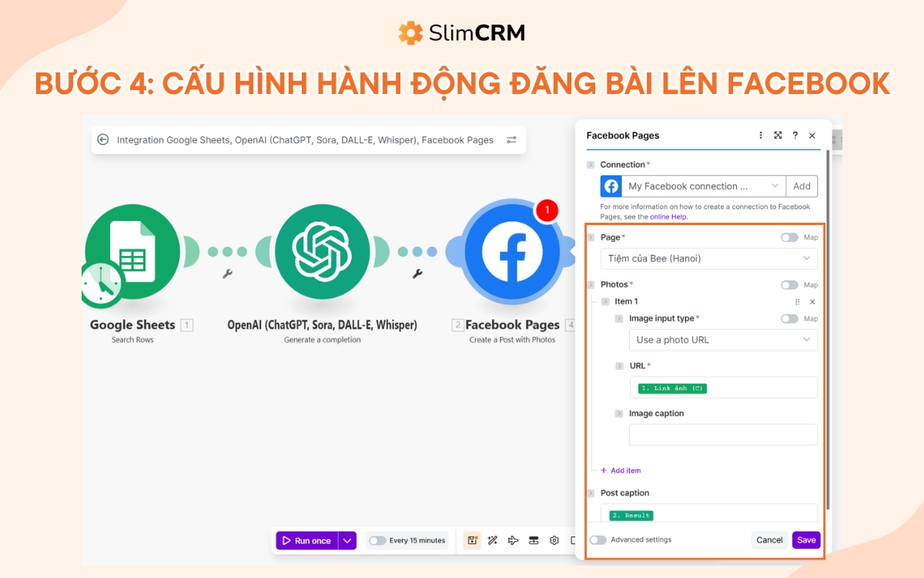Click the scenario settings gear in bottom toolbar
This screenshot has height=578, width=924.
pyautogui.click(x=554, y=540)
